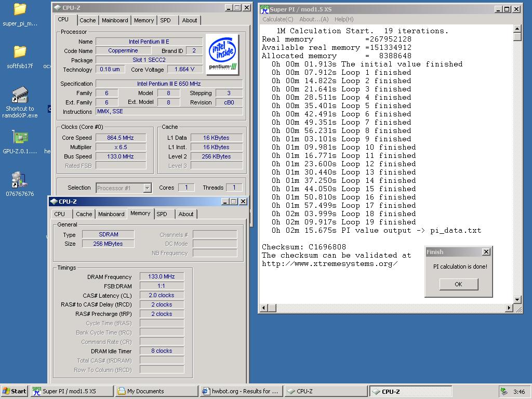Click the DRAM Idle Timer 8 clocks field
Viewport: 532px width, 399px height.
click(x=162, y=351)
